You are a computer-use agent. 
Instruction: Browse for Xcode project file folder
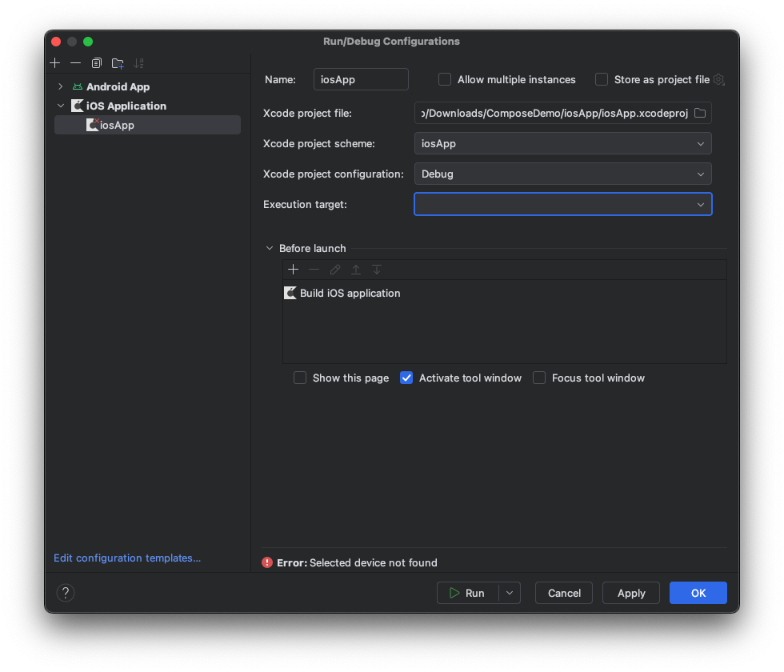click(x=700, y=113)
